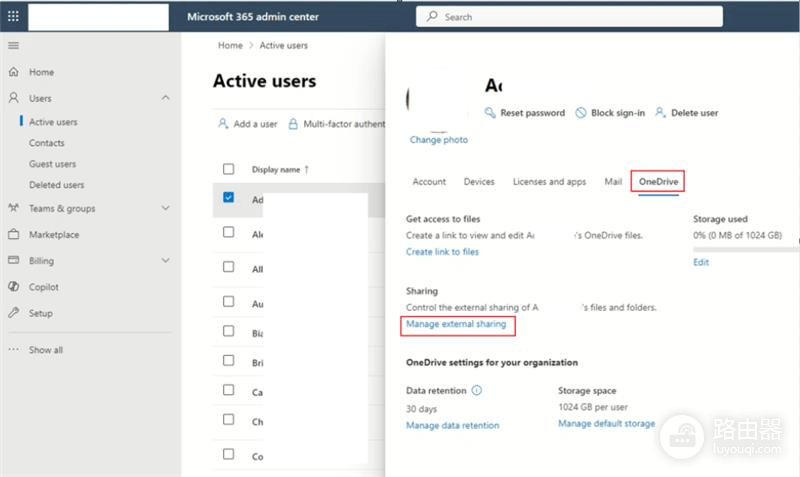
Task: Click the Display name sort arrow
Action: [307, 169]
